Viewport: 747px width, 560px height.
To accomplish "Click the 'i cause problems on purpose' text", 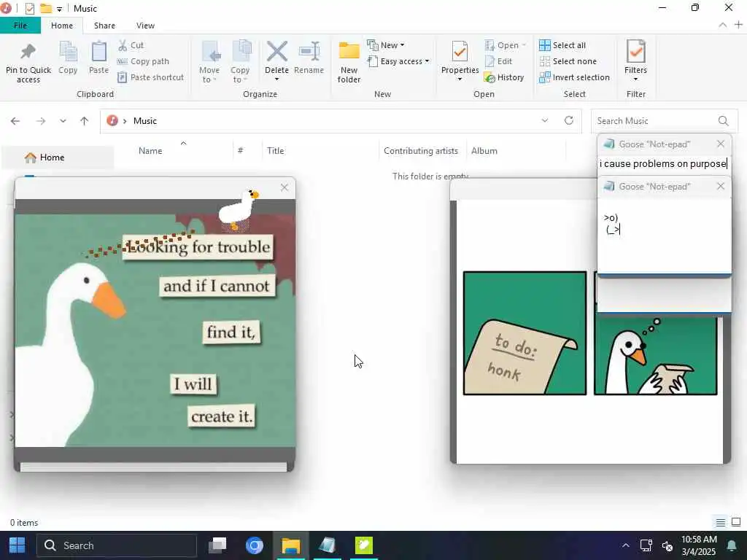I will 663,164.
